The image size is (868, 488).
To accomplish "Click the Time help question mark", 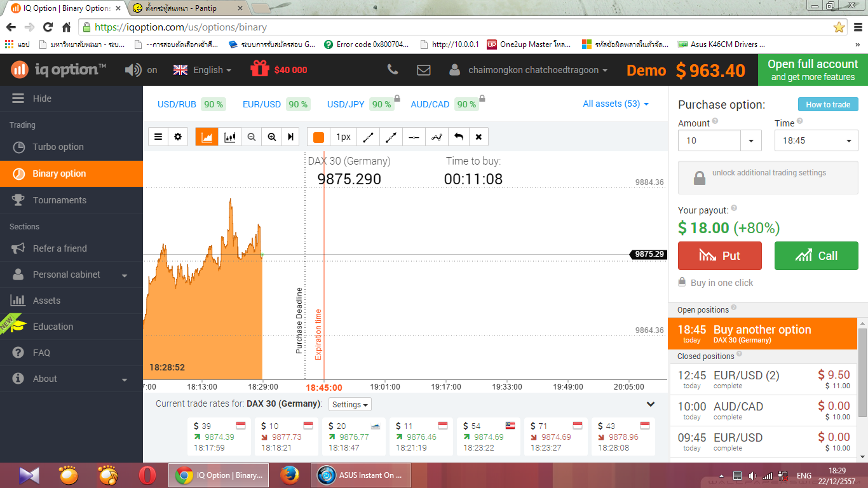I will (x=799, y=121).
